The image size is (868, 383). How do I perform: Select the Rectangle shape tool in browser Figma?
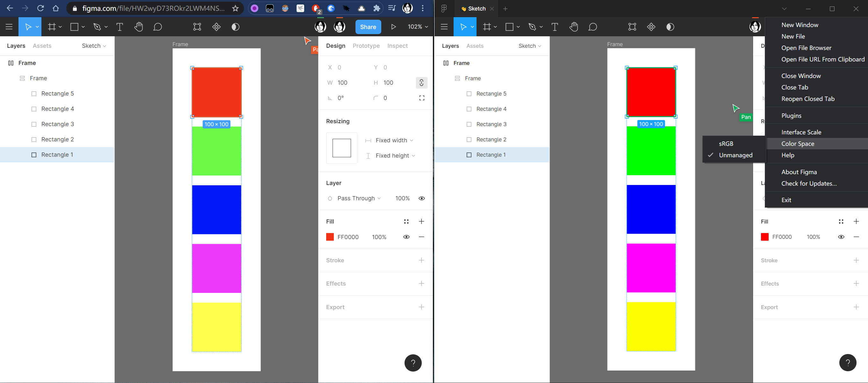(x=74, y=27)
